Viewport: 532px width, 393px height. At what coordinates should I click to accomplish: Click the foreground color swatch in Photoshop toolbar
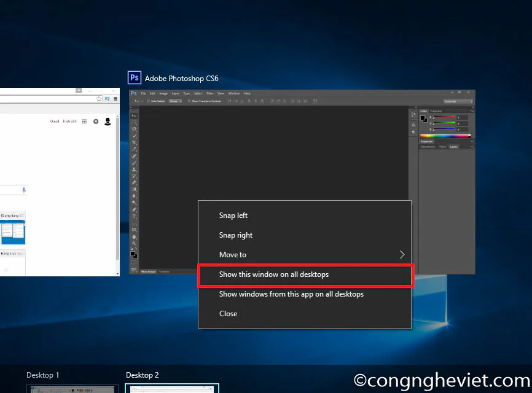[133, 254]
